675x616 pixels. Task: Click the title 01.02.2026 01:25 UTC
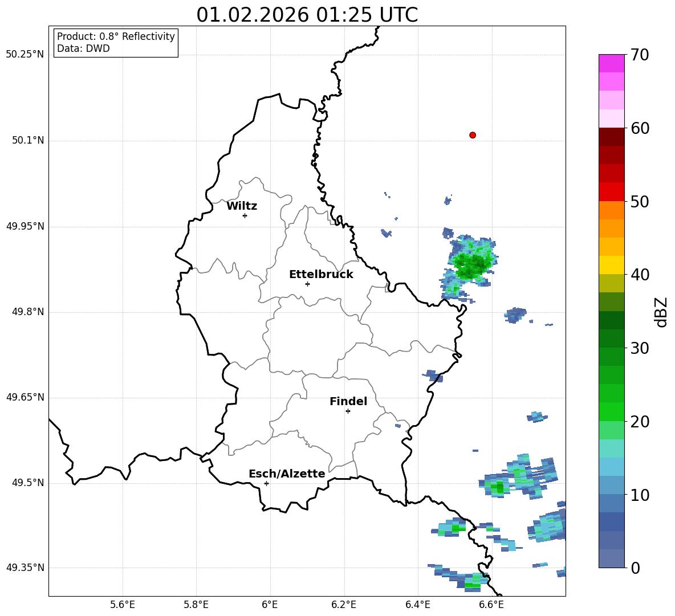[307, 15]
